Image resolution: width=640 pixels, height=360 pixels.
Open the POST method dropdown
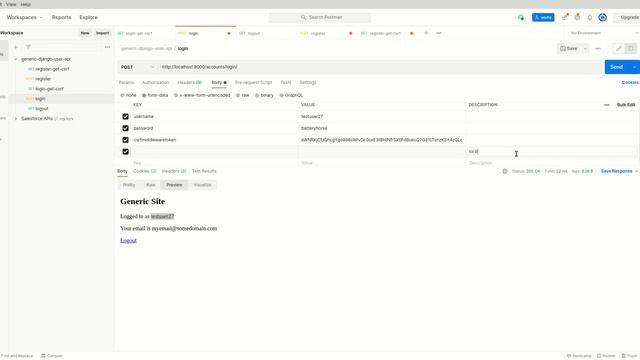click(x=138, y=67)
